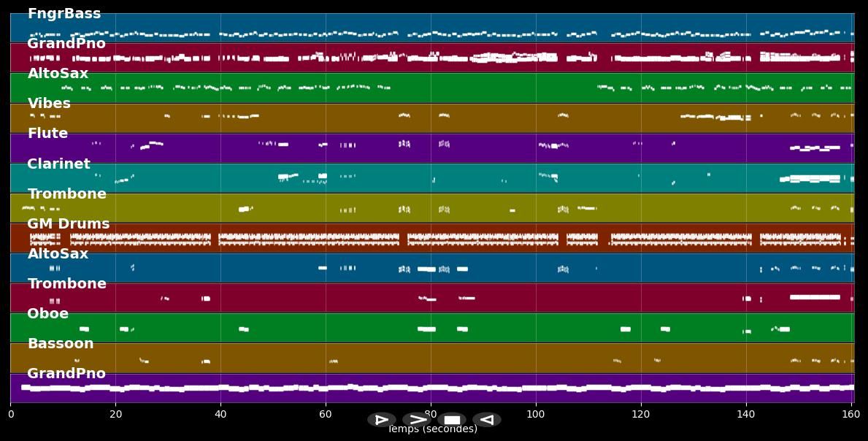Viewport: 868px width, 441px height.
Task: Select the Trombone label above GM Drums
Action: (66, 194)
